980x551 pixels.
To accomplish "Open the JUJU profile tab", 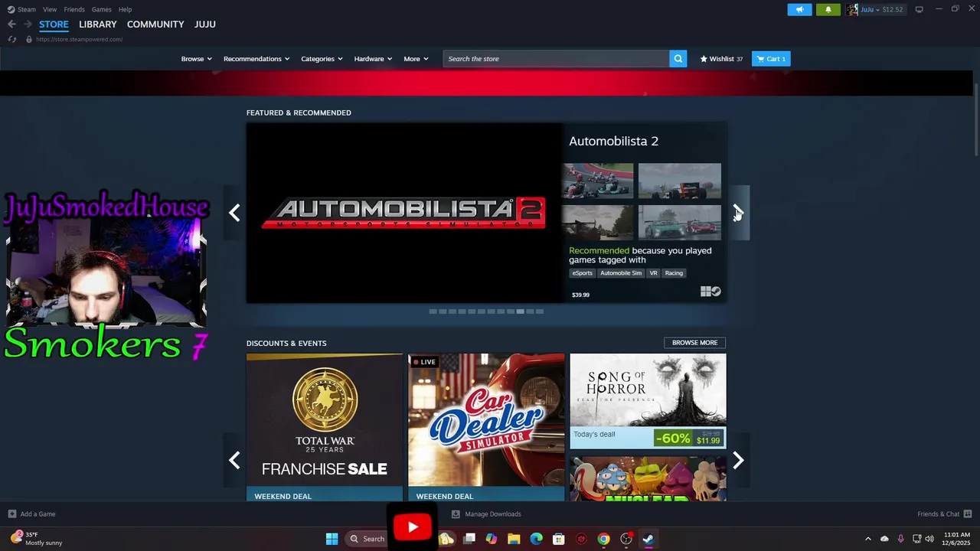I will click(204, 24).
